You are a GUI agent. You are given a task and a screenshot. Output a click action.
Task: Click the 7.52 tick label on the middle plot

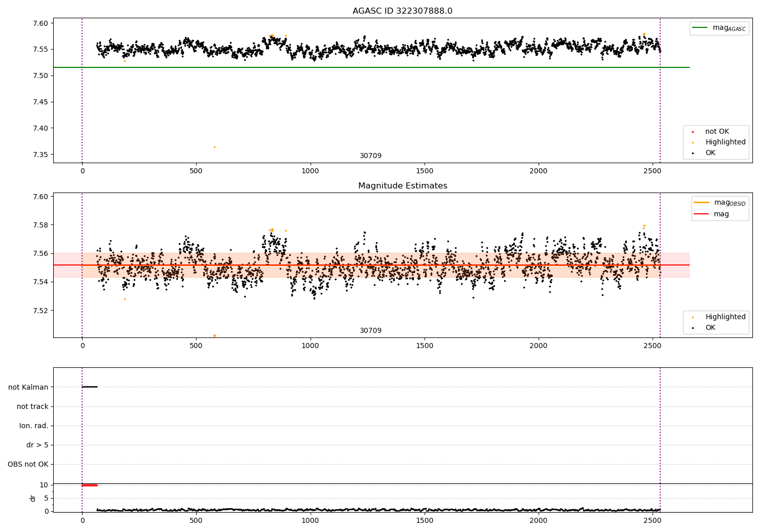point(40,310)
